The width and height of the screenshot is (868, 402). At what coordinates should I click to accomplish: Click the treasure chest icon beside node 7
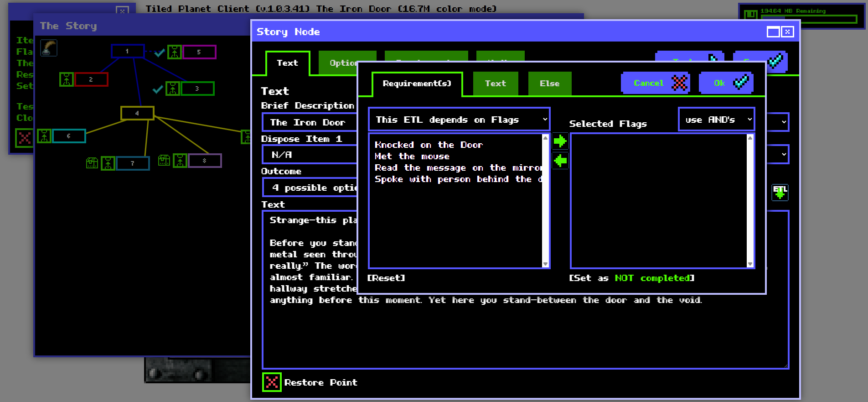coord(92,162)
